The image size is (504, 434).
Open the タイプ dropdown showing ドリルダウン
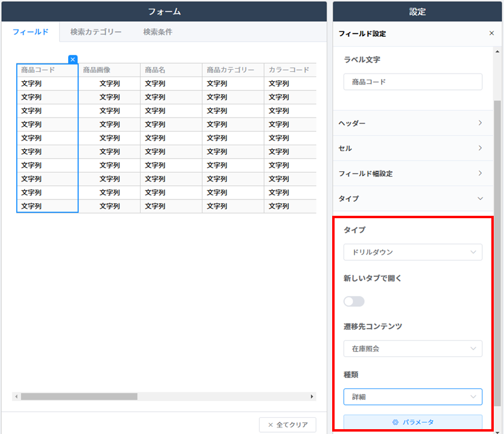tap(413, 252)
